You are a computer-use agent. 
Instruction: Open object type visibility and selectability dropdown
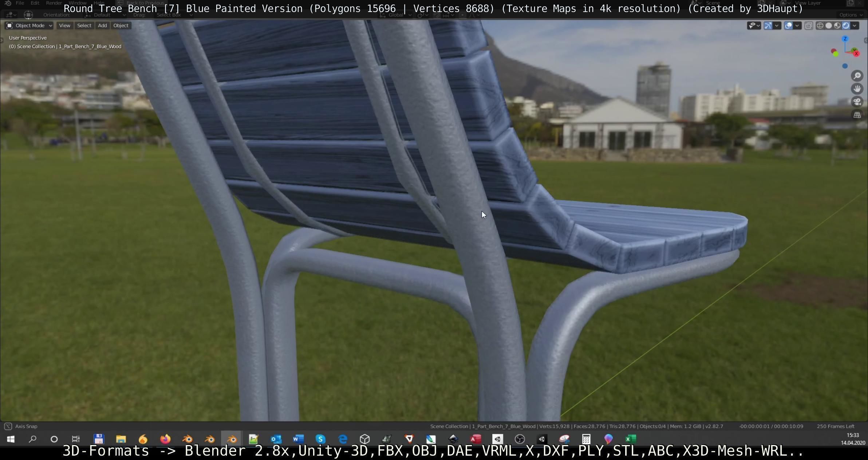(754, 25)
